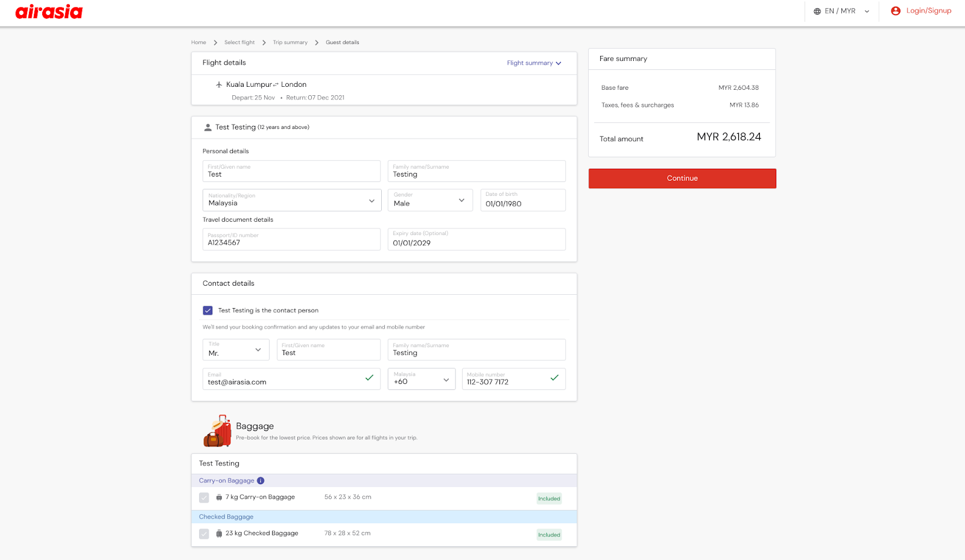The width and height of the screenshot is (965, 560).
Task: Open the EN / MYR language currency dropdown
Action: pyautogui.click(x=841, y=11)
